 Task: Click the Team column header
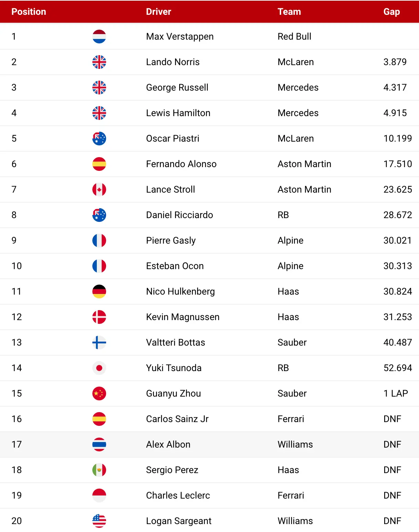pos(289,12)
